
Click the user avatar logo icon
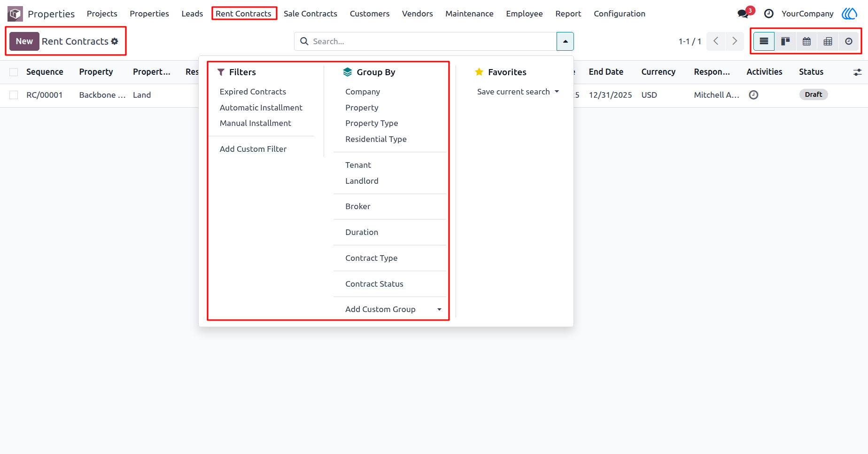(849, 14)
